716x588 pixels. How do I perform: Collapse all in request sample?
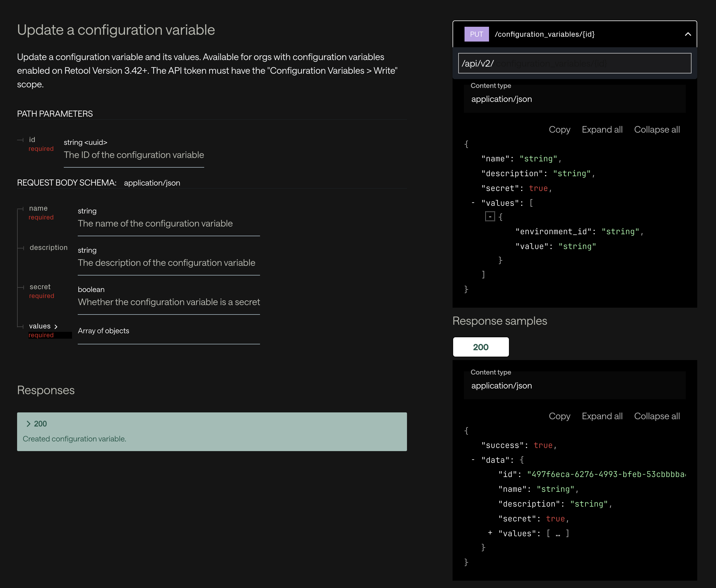[657, 130]
